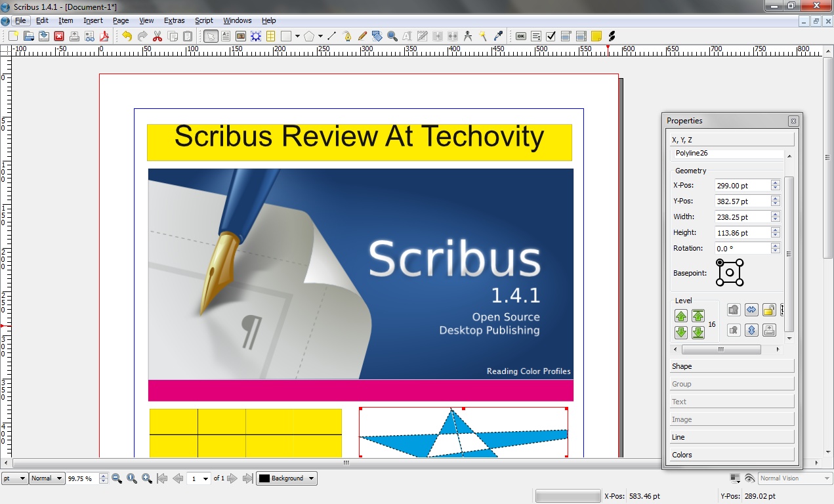
Task: Insert a PDF text field
Action: (536, 36)
